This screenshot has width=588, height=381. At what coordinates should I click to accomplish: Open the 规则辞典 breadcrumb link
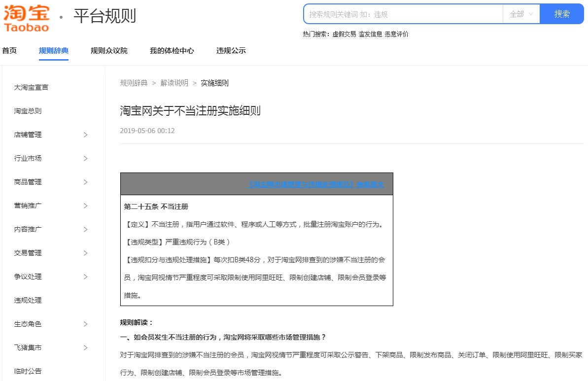click(x=134, y=83)
